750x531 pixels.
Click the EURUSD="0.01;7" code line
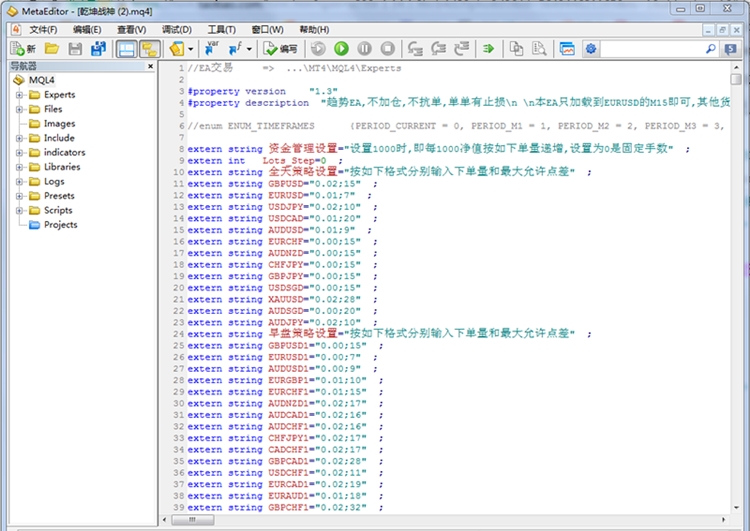[x=279, y=195]
